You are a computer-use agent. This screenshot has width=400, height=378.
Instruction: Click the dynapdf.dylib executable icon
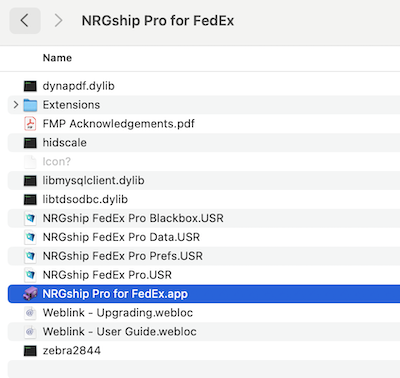30,86
